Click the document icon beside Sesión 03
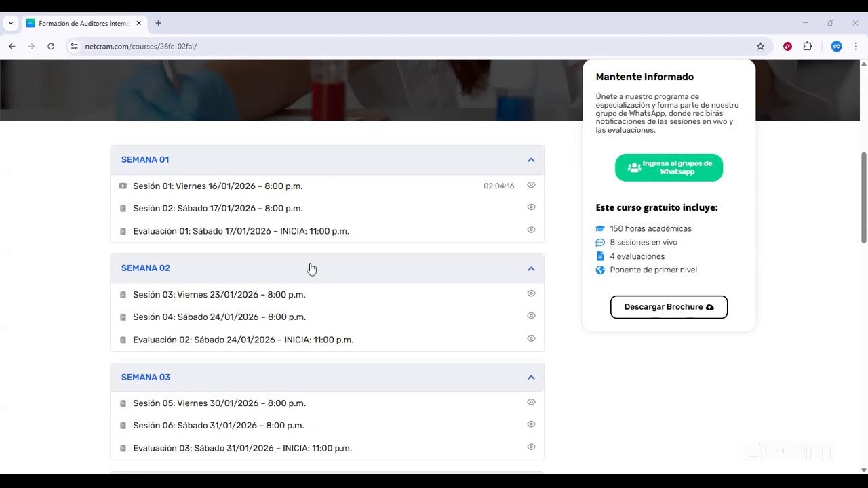Image resolution: width=868 pixels, height=488 pixels. (x=123, y=295)
